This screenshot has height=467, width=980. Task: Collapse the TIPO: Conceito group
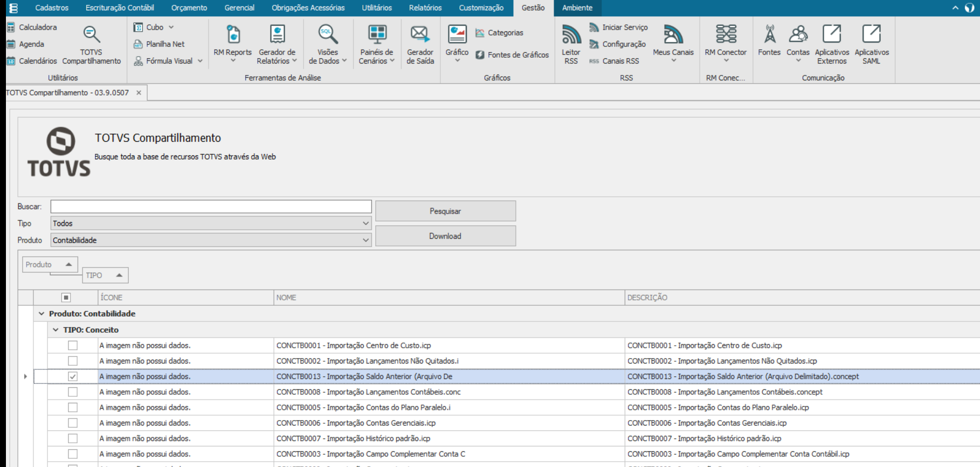tap(56, 329)
